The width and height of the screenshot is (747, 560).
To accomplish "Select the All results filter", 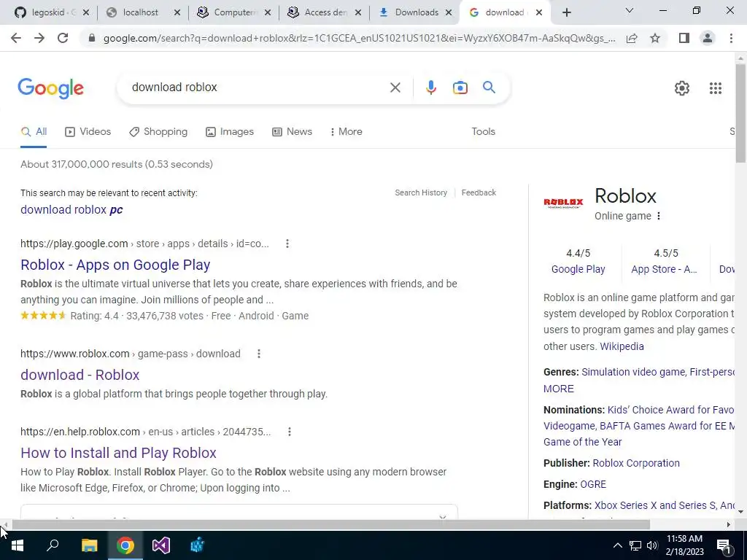I will point(34,132).
